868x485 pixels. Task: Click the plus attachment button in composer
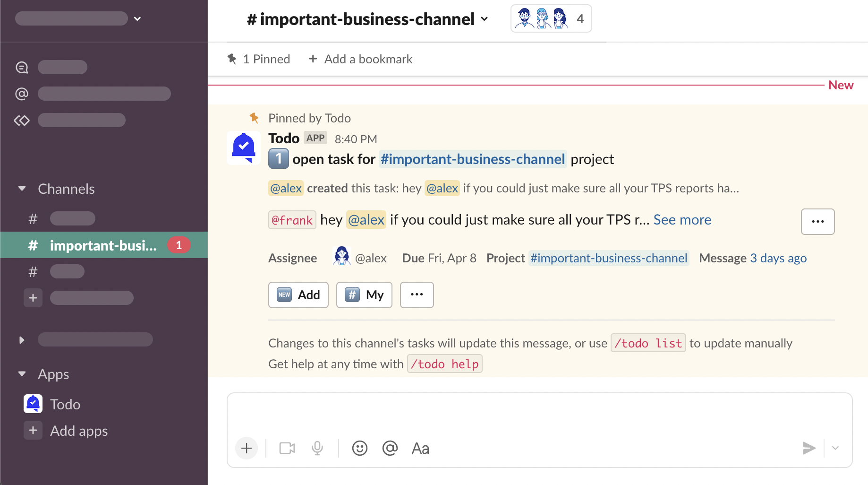point(247,448)
